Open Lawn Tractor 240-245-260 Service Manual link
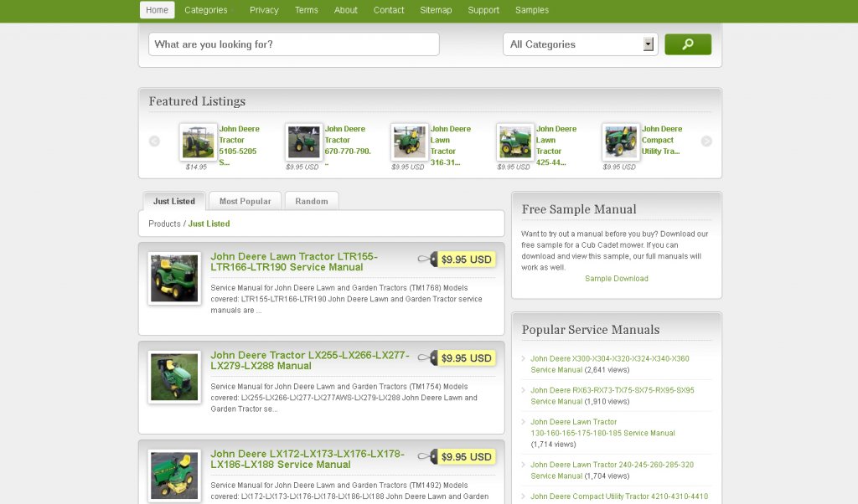 pos(612,471)
